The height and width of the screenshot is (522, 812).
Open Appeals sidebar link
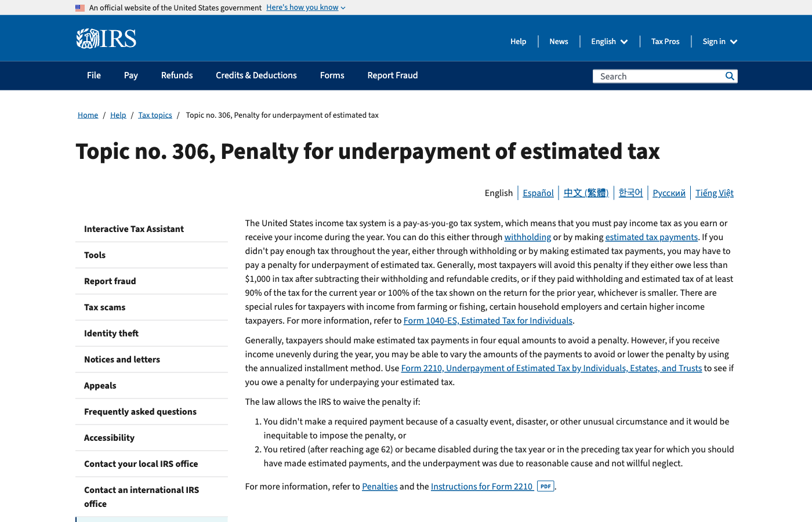(151, 386)
